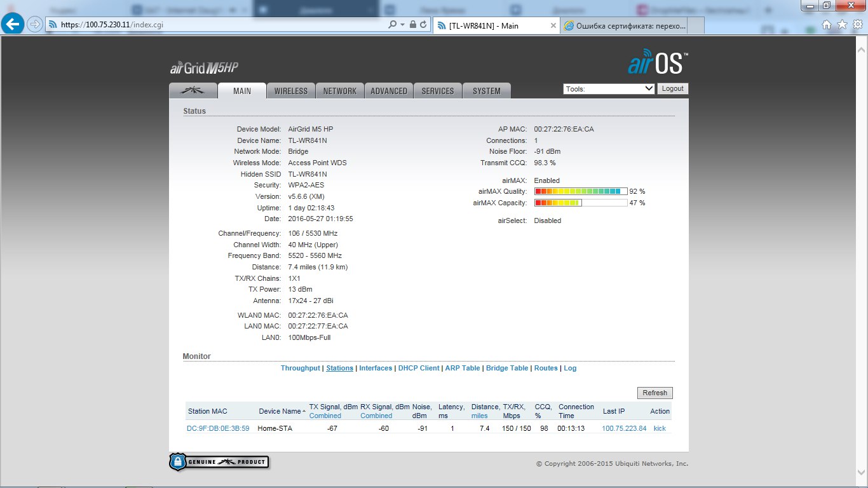
Task: Open Last IP 100.75.223.84 link
Action: click(624, 428)
